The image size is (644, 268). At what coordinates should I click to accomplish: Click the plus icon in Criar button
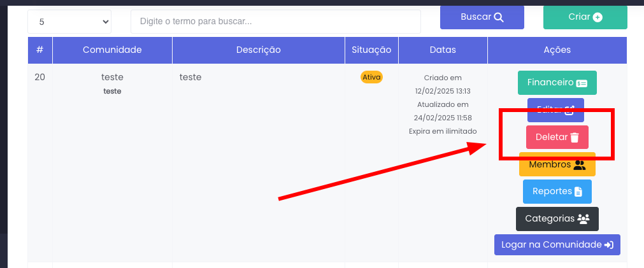click(597, 17)
